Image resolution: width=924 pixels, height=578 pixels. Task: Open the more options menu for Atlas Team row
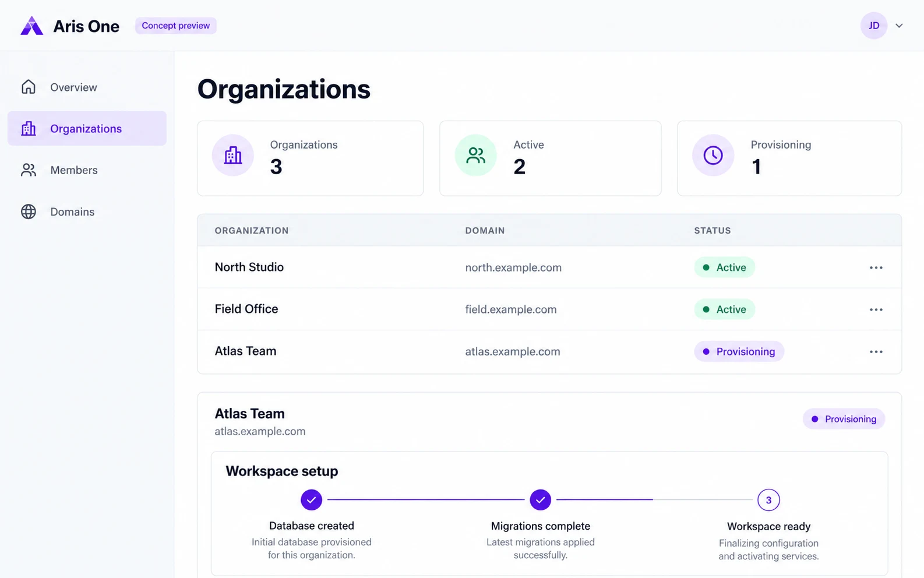[876, 351]
